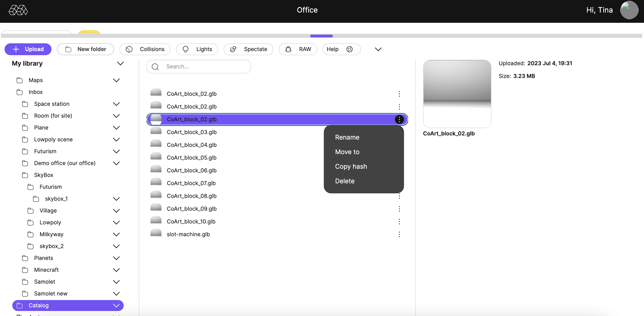Click the cube logo in the header
This screenshot has height=316, width=644.
click(18, 10)
